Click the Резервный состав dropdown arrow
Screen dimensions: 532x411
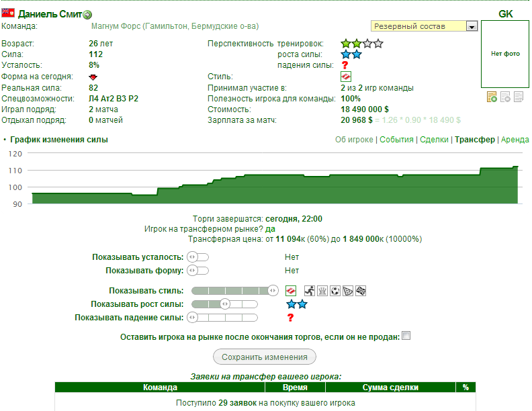coord(472,26)
